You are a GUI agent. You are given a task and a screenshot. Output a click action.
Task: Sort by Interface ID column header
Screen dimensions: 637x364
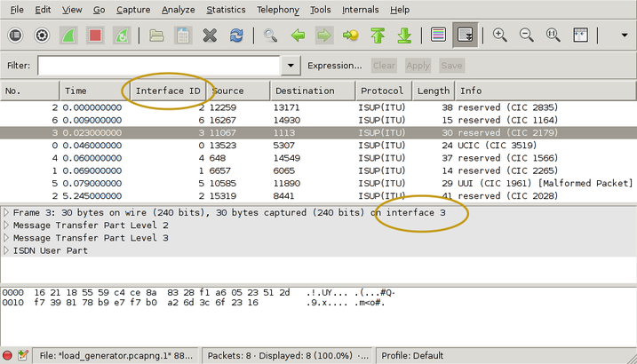pyautogui.click(x=168, y=91)
